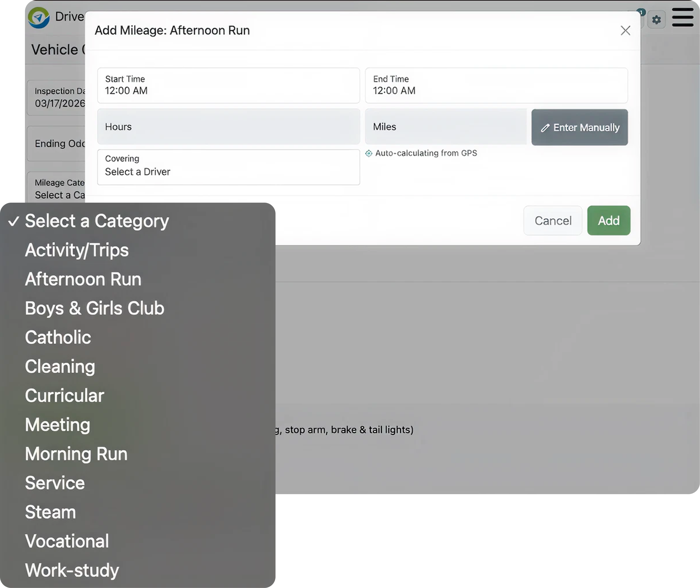700x588 pixels.
Task: Click the Start Time field
Action: [228, 86]
